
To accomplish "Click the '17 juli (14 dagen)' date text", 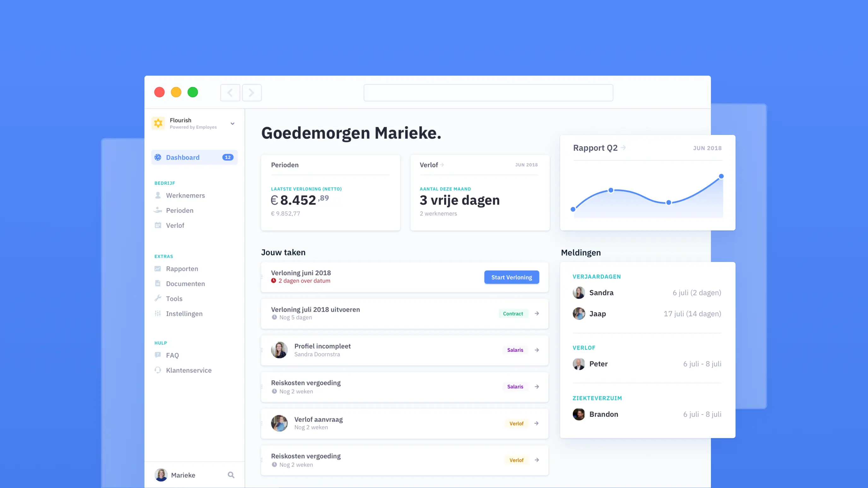I will pyautogui.click(x=692, y=314).
